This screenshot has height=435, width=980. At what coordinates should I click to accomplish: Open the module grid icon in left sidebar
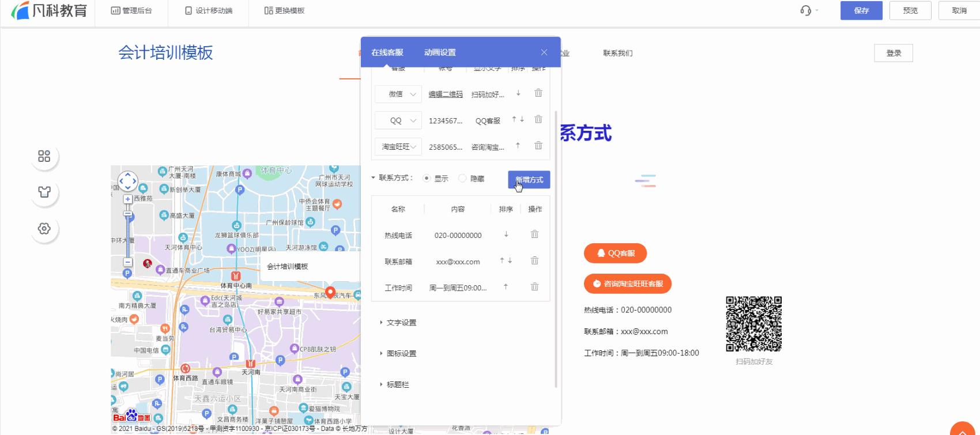(44, 156)
